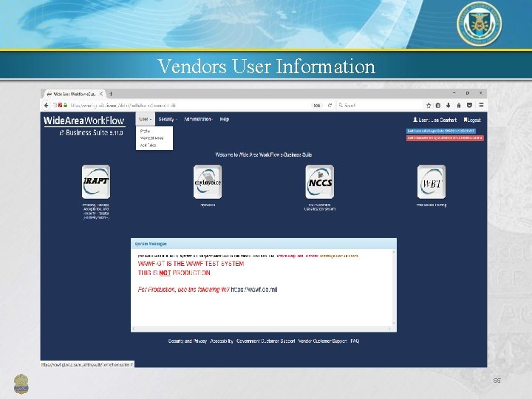The height and width of the screenshot is (399, 532).
Task: Click the browser search field
Action: [380, 106]
